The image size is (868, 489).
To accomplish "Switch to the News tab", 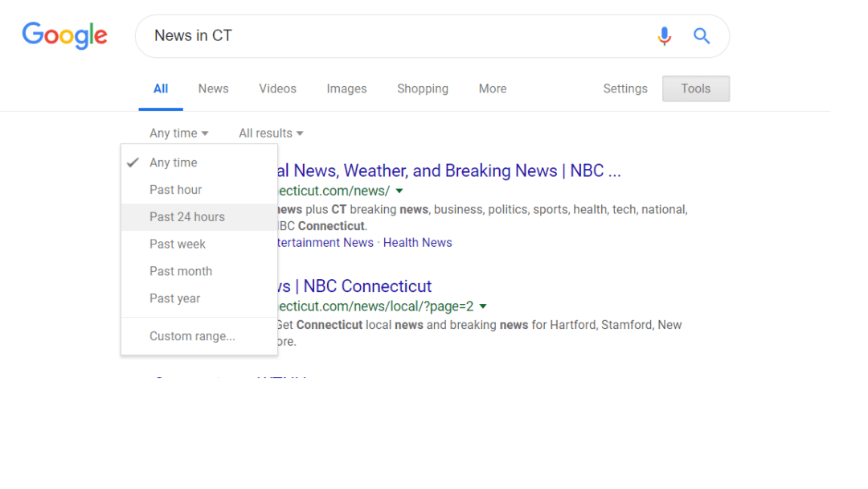I will coord(213,88).
